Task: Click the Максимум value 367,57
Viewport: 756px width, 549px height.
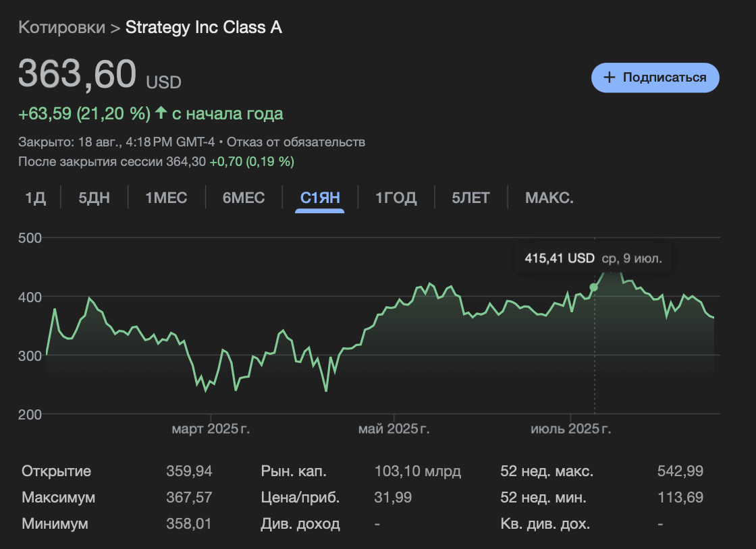Action: pos(189,497)
